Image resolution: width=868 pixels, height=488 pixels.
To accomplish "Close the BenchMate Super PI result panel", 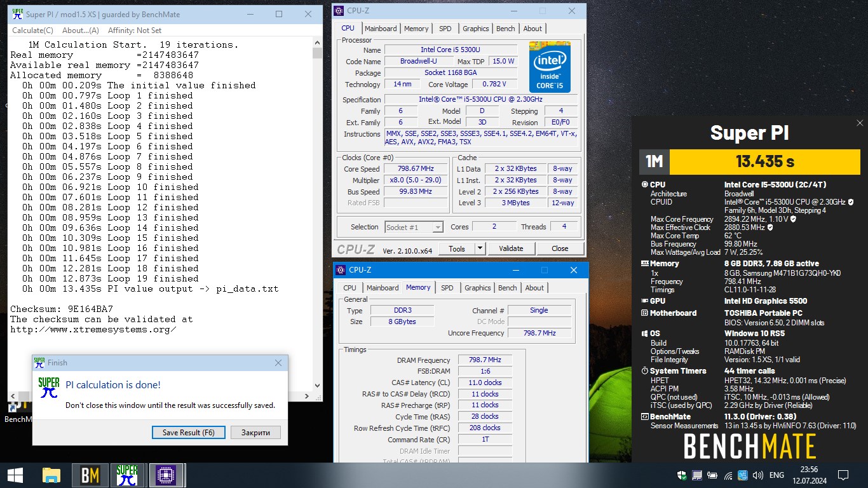I will (860, 123).
